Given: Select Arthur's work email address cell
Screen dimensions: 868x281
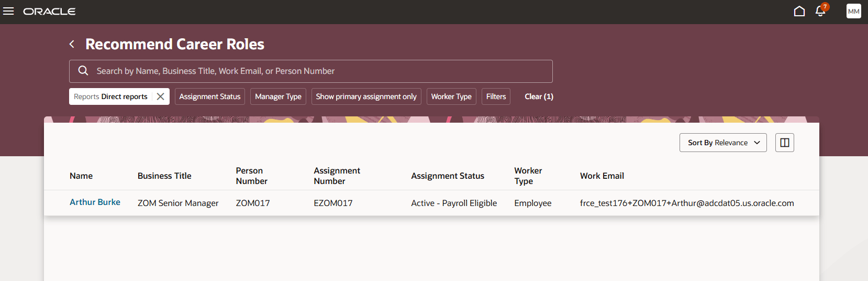Looking at the screenshot, I should click(687, 203).
